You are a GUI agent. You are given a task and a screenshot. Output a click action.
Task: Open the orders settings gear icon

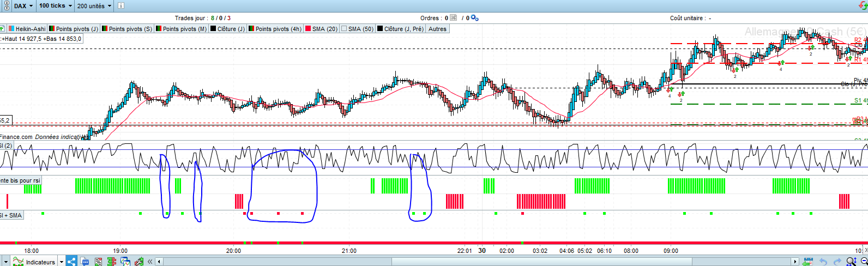[x=474, y=18]
